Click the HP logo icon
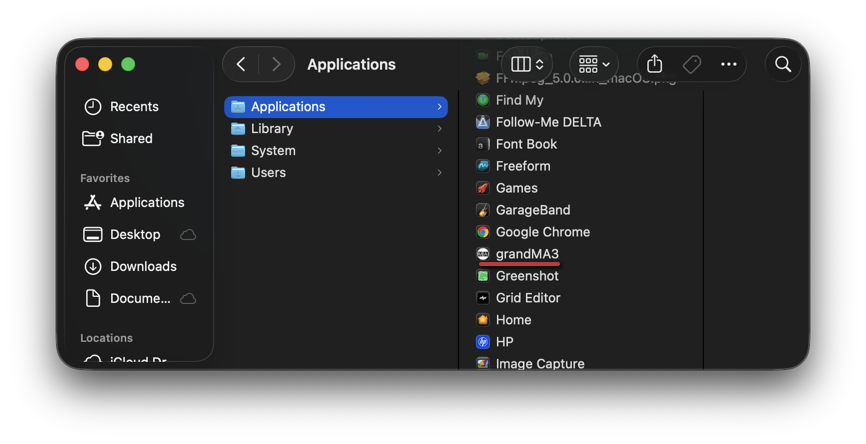This screenshot has width=866, height=444. [x=483, y=342]
